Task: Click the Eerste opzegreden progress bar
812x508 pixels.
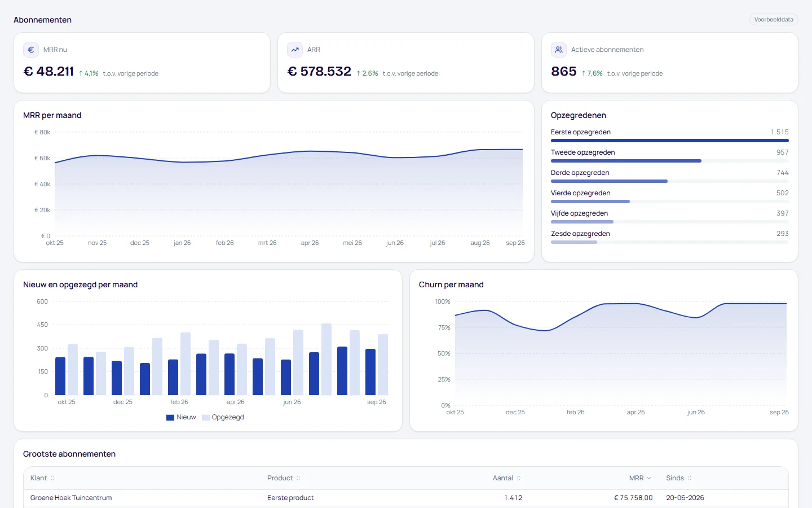Action: [670, 141]
